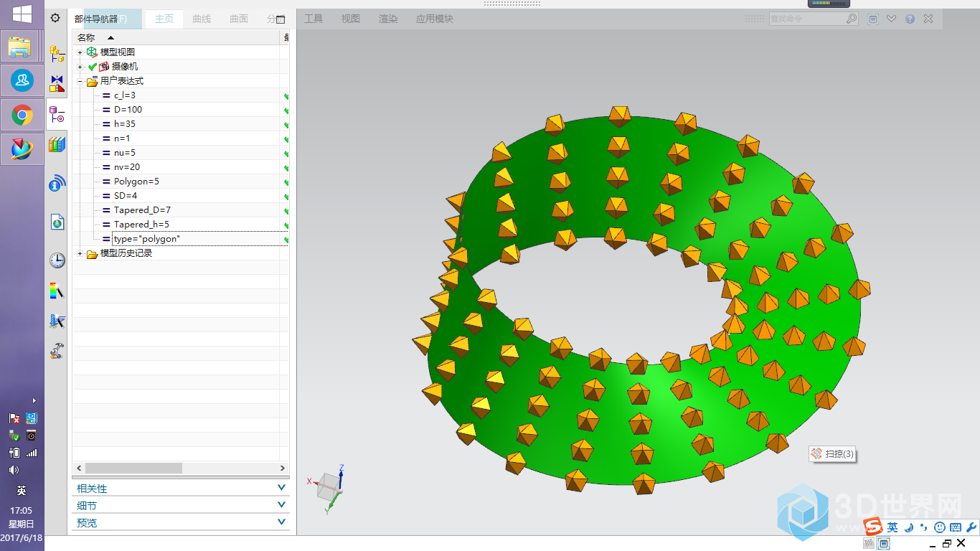Select the h=35 expression
The width and height of the screenshot is (980, 551).
125,124
